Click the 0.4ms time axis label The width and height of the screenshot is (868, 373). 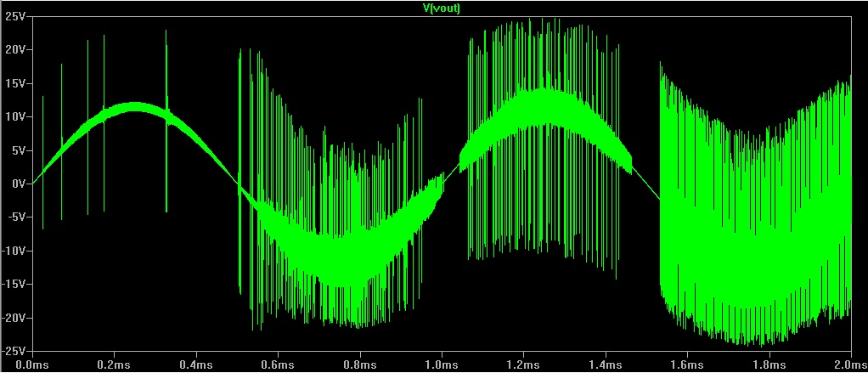196,365
